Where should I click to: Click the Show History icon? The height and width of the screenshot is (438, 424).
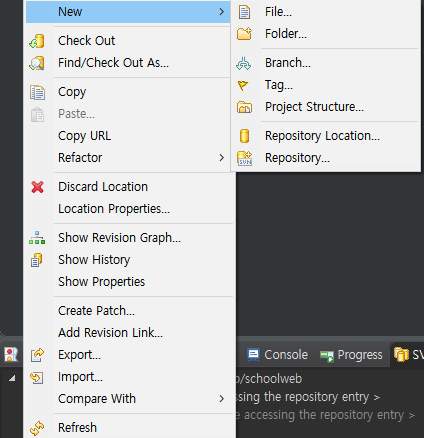(37, 260)
